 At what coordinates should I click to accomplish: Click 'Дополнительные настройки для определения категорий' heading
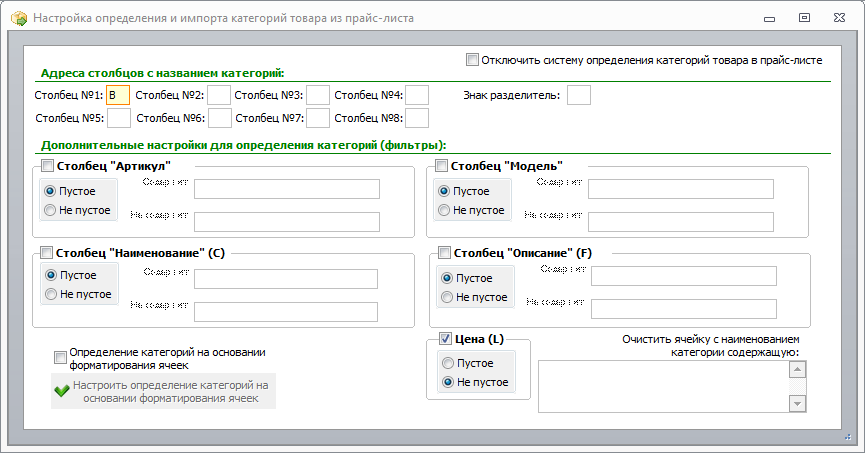[x=243, y=145]
